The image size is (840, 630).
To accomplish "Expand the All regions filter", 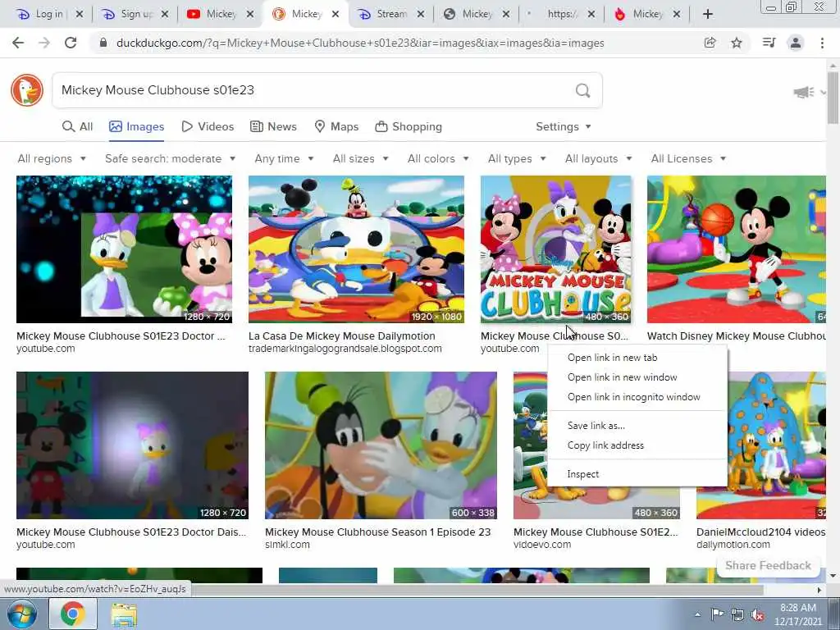I will 52,158.
